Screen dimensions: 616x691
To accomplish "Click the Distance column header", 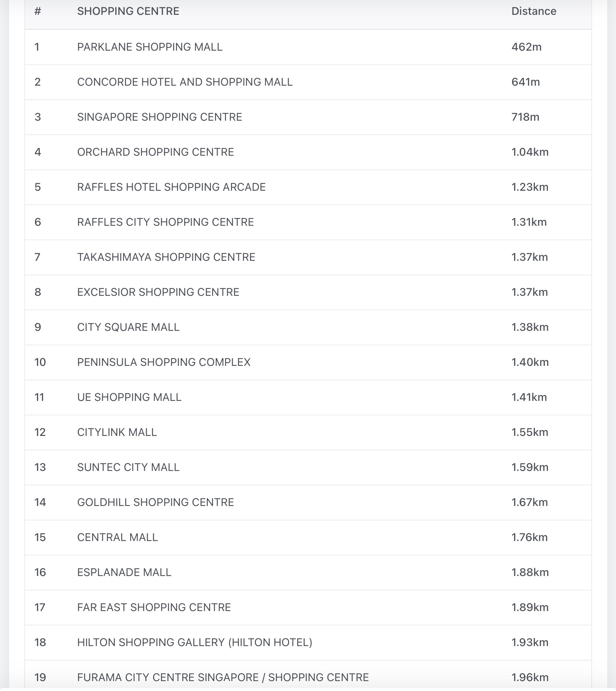I will click(x=533, y=11).
